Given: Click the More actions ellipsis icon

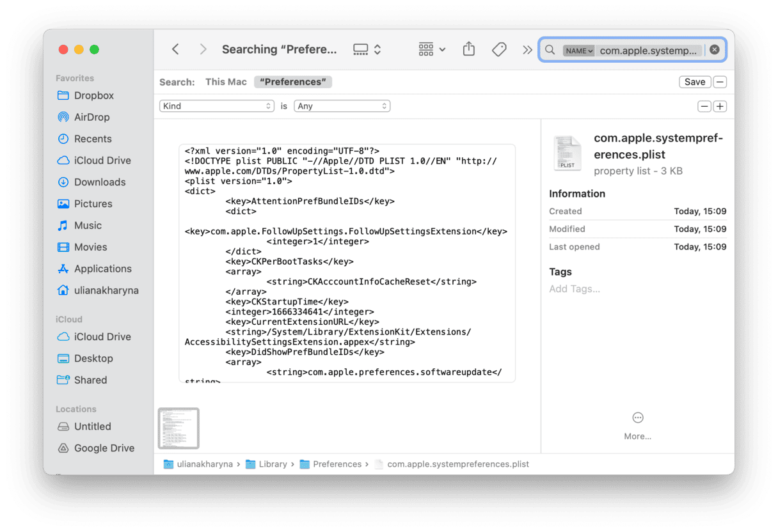Looking at the screenshot, I should click(637, 418).
